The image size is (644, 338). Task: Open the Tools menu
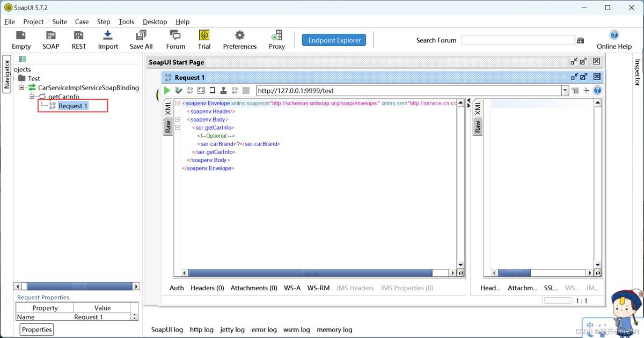point(126,21)
